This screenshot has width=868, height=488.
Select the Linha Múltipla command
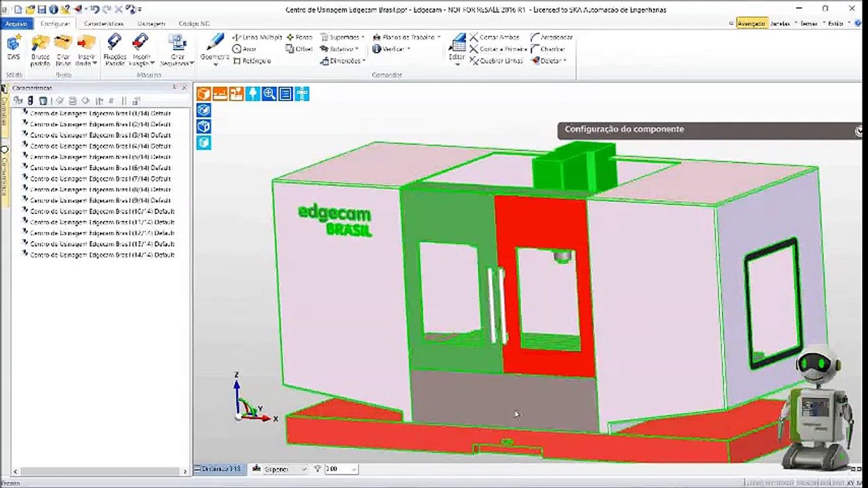tap(257, 37)
